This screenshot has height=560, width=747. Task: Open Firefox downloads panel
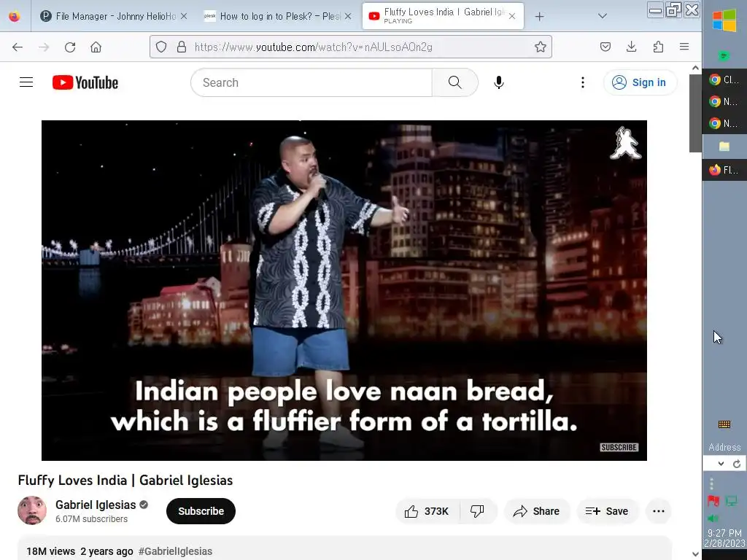point(632,47)
